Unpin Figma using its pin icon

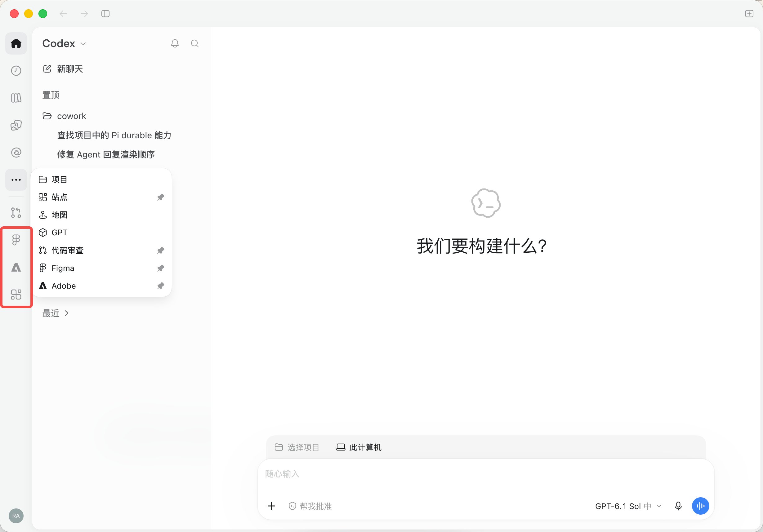tap(161, 268)
